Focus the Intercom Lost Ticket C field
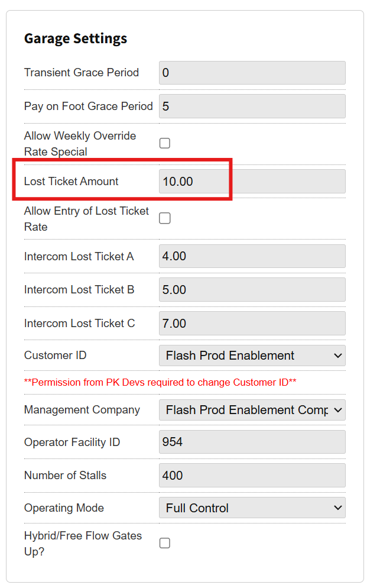 [x=252, y=324]
